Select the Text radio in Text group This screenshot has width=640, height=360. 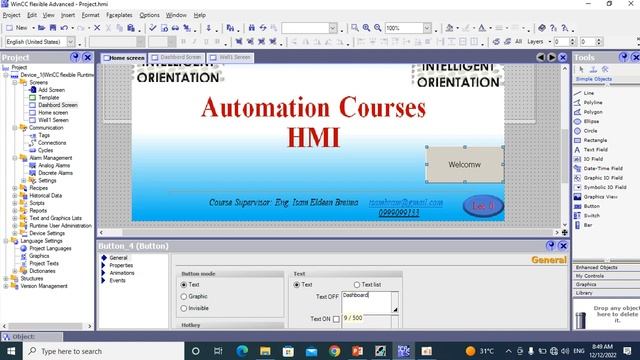coord(297,284)
